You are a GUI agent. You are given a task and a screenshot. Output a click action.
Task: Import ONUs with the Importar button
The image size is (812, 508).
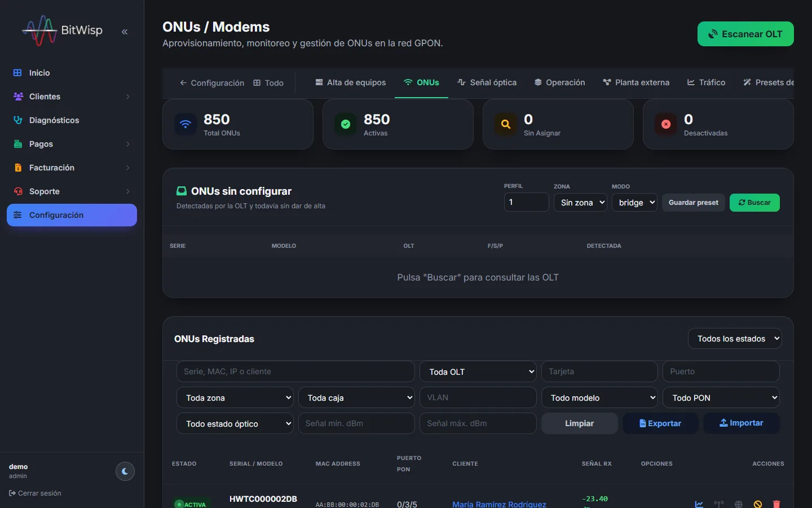(x=742, y=423)
